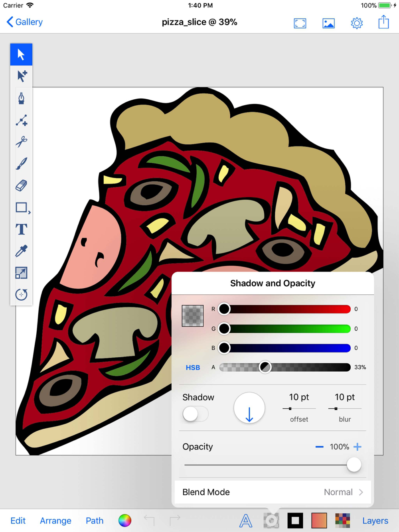Select the Rotate tool
The image size is (399, 532).
[21, 294]
